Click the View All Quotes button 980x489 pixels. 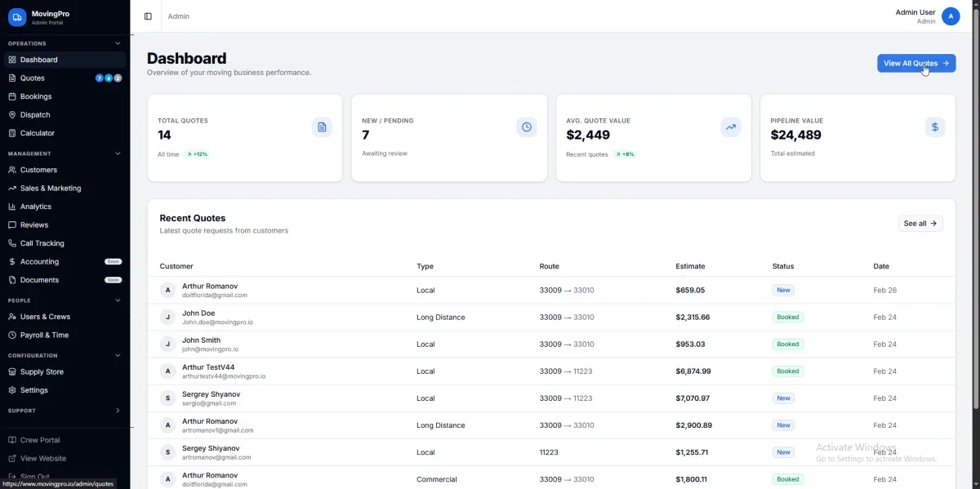pos(915,64)
